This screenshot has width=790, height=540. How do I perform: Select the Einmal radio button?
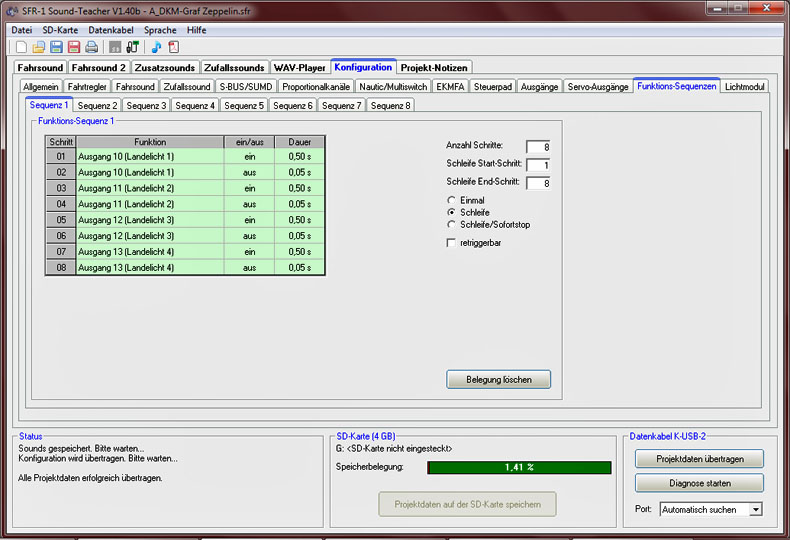(451, 201)
